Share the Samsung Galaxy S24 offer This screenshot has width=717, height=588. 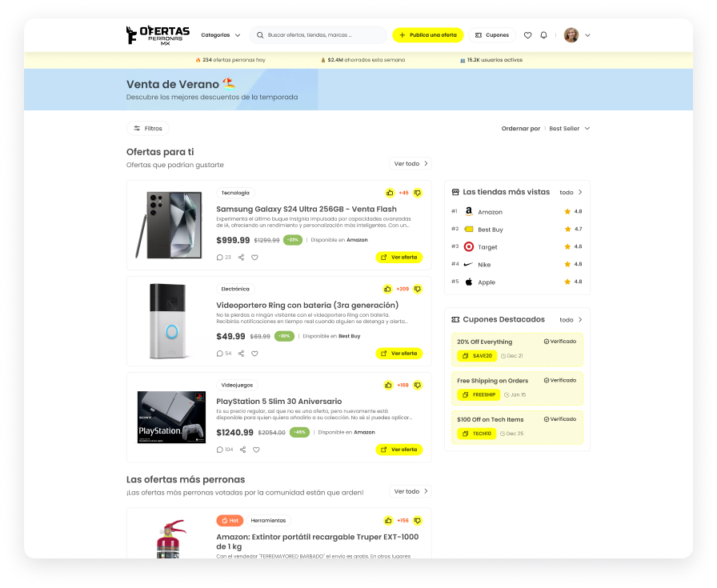pyautogui.click(x=242, y=258)
